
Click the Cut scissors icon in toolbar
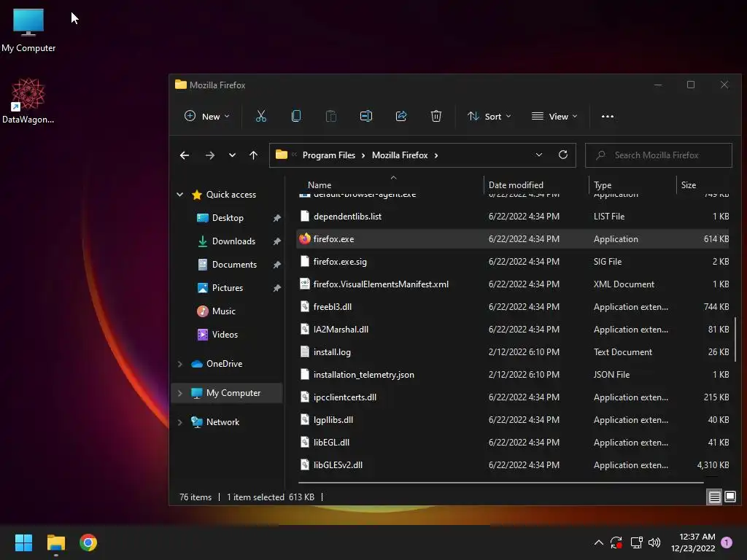click(261, 116)
